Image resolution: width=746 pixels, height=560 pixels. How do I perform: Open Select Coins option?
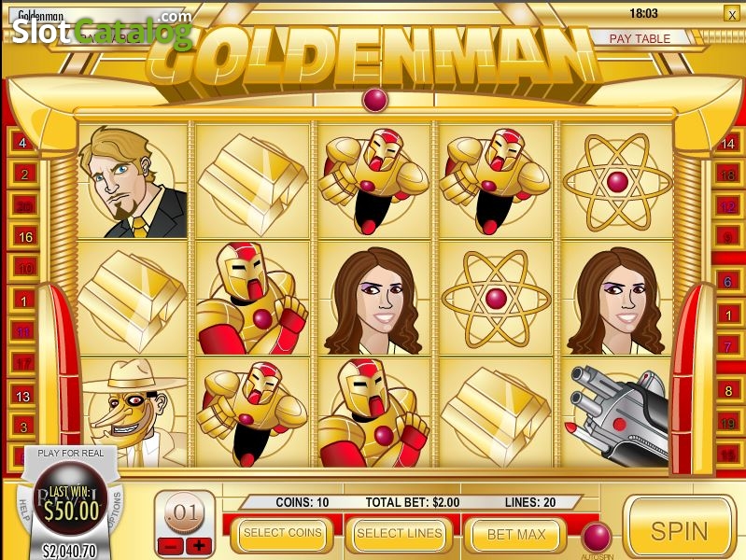tap(283, 533)
